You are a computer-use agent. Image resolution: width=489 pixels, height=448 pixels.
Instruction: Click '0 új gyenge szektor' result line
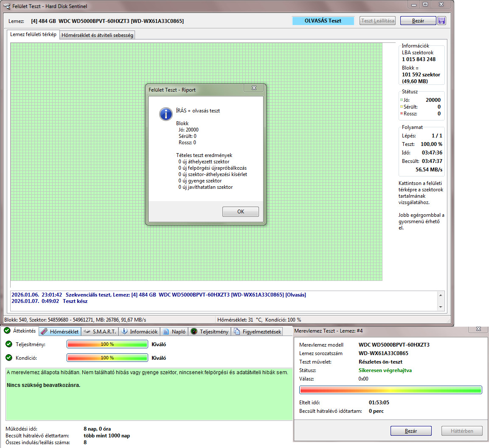(200, 181)
